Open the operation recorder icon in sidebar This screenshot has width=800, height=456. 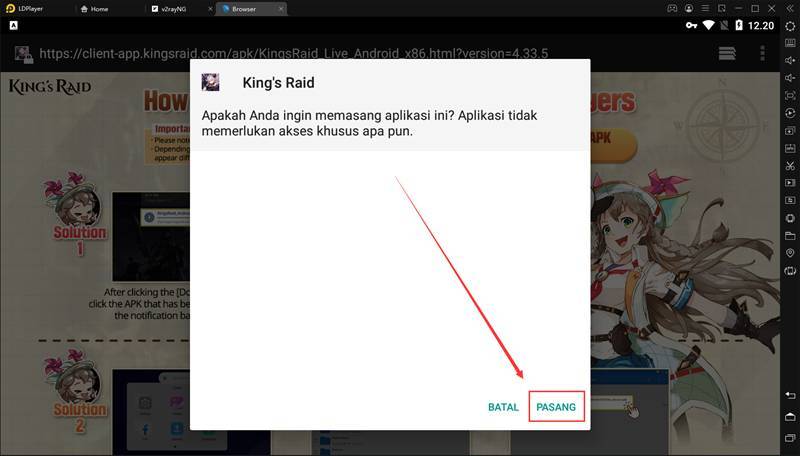[x=790, y=200]
